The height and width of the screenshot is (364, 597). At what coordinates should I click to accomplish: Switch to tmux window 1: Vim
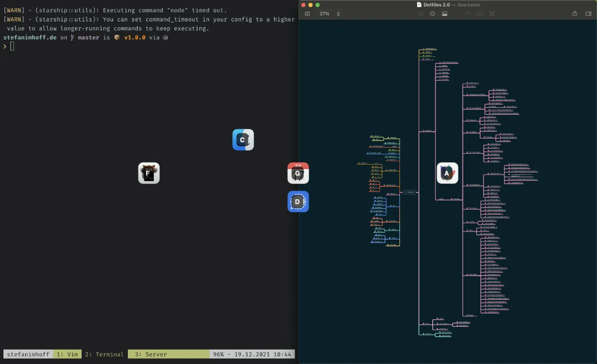click(x=67, y=355)
